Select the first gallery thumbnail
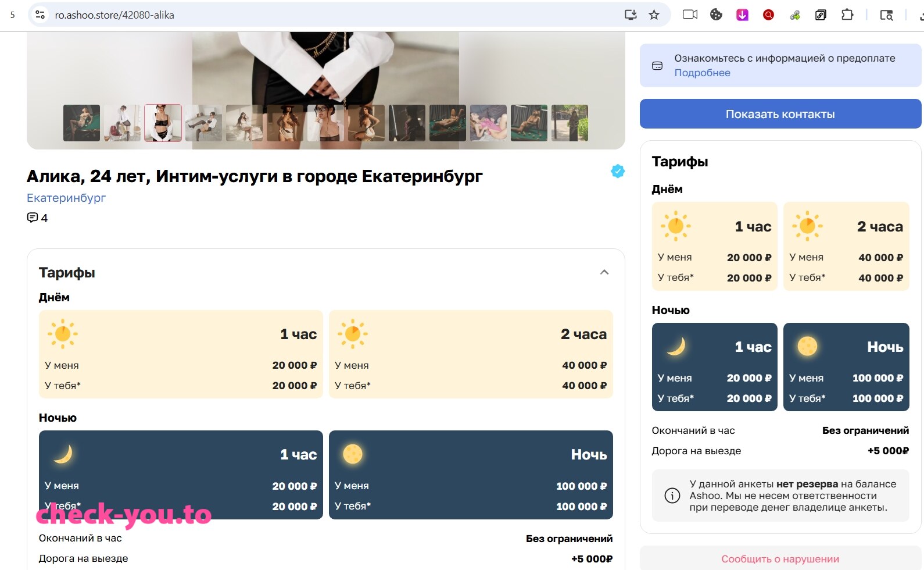The width and height of the screenshot is (924, 570). (x=81, y=123)
